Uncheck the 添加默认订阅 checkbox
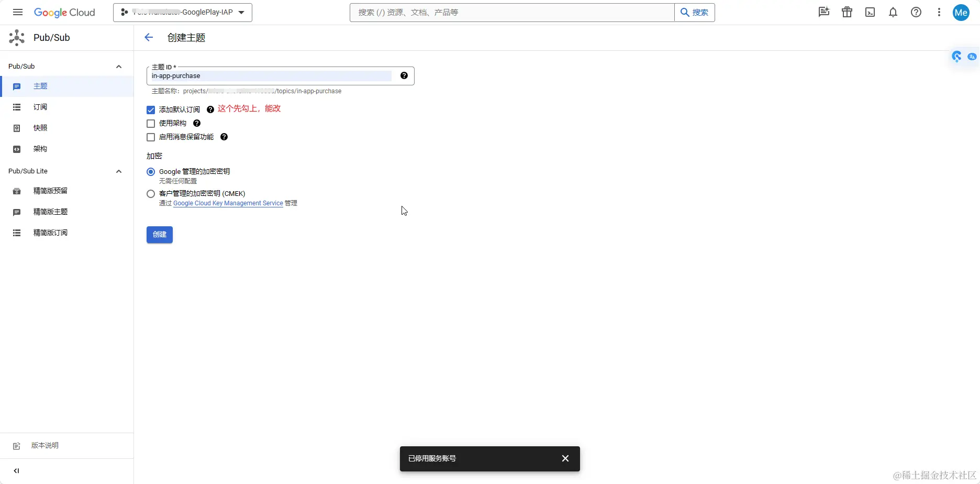The width and height of the screenshot is (980, 484). tap(151, 110)
